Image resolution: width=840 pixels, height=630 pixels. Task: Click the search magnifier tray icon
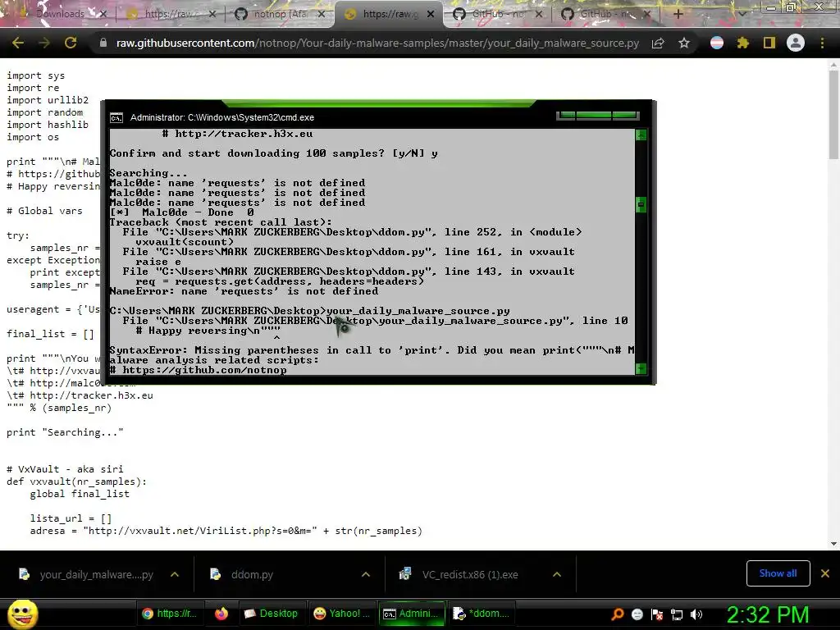(618, 614)
